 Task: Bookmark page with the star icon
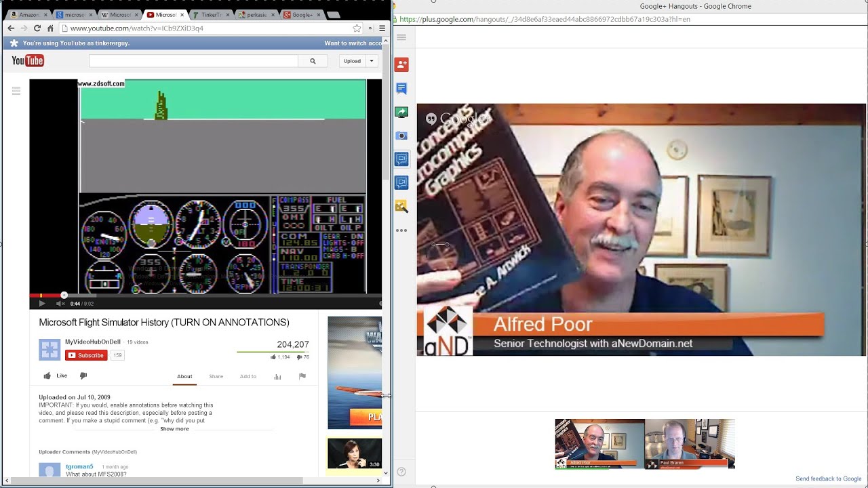coord(357,28)
